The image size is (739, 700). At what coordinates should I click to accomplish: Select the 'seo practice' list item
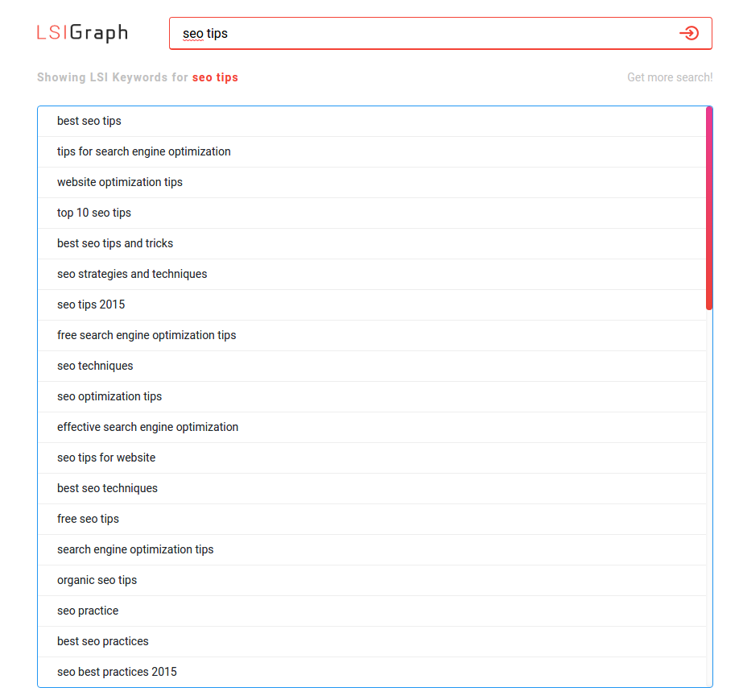coord(88,611)
